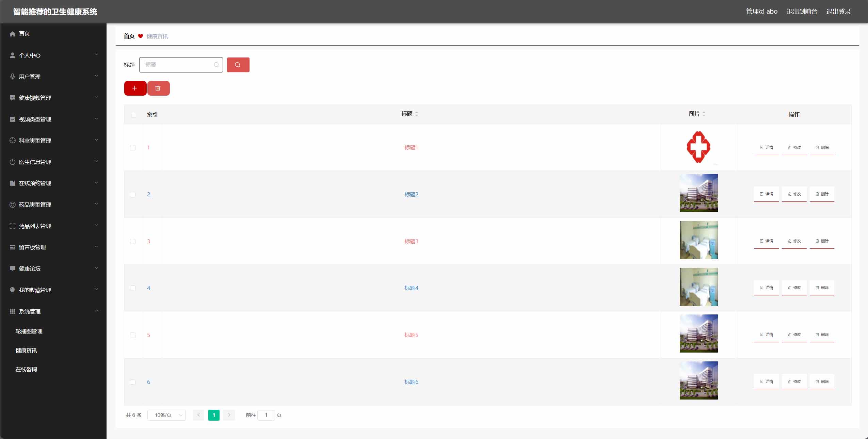Open 健康资讯 submenu item
Viewport: 868px width, 439px height.
(x=26, y=350)
